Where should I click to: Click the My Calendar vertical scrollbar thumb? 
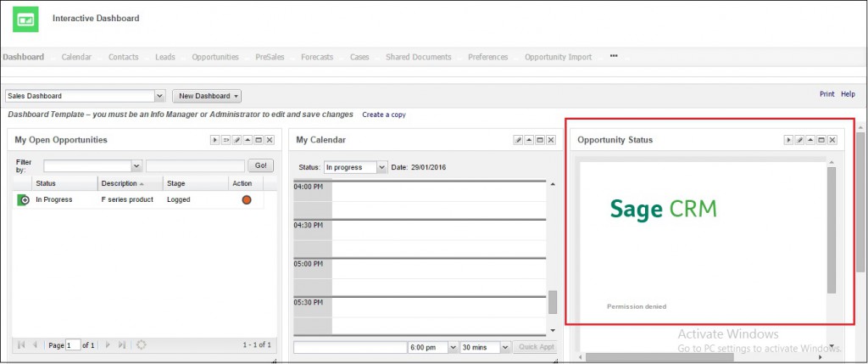(553, 303)
